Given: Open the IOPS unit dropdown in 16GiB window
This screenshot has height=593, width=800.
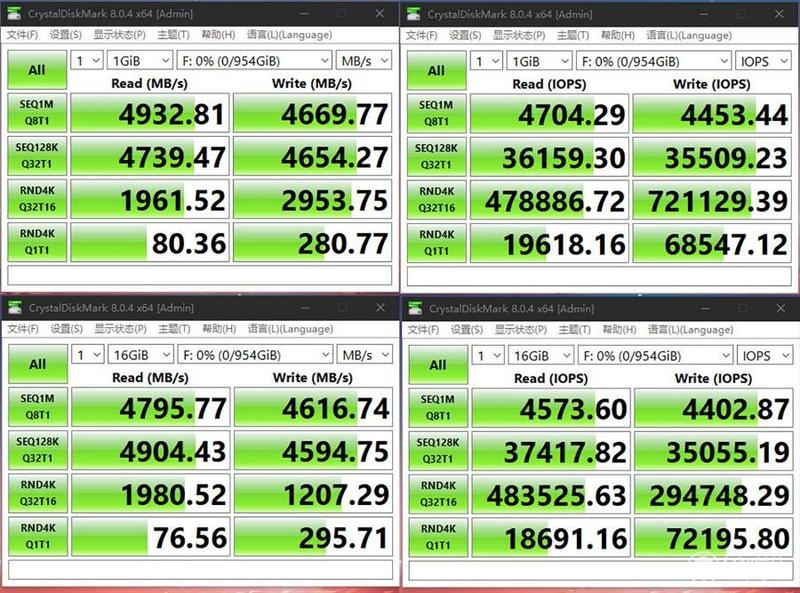Looking at the screenshot, I should coord(765,356).
